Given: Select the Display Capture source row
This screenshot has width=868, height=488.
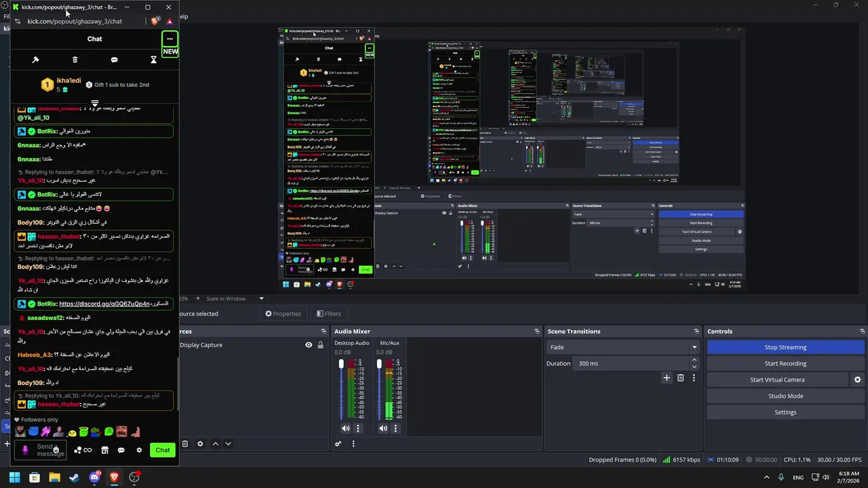Looking at the screenshot, I should [x=251, y=345].
